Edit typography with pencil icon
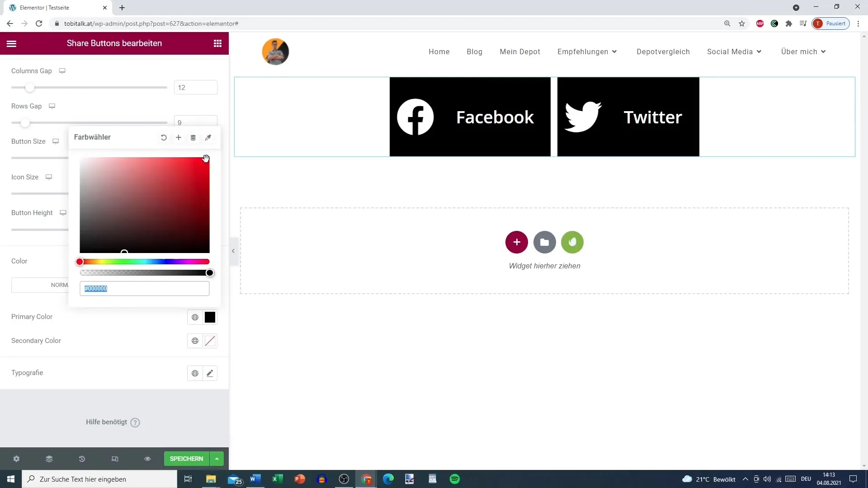The width and height of the screenshot is (868, 488). tap(210, 373)
